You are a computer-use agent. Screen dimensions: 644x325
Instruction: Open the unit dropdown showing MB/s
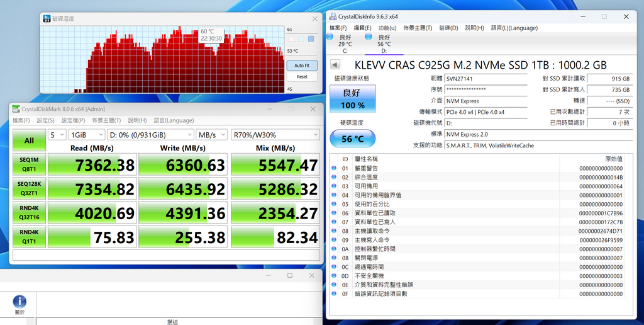211,135
